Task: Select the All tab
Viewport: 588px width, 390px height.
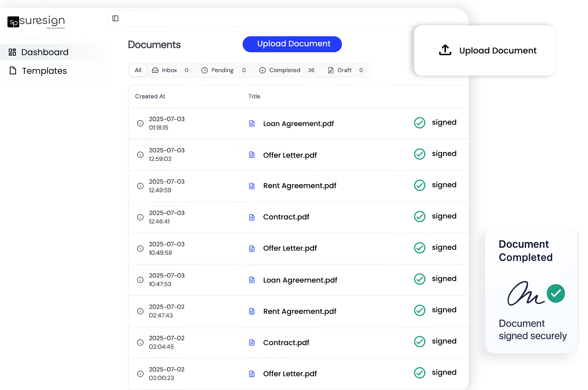Action: click(138, 70)
